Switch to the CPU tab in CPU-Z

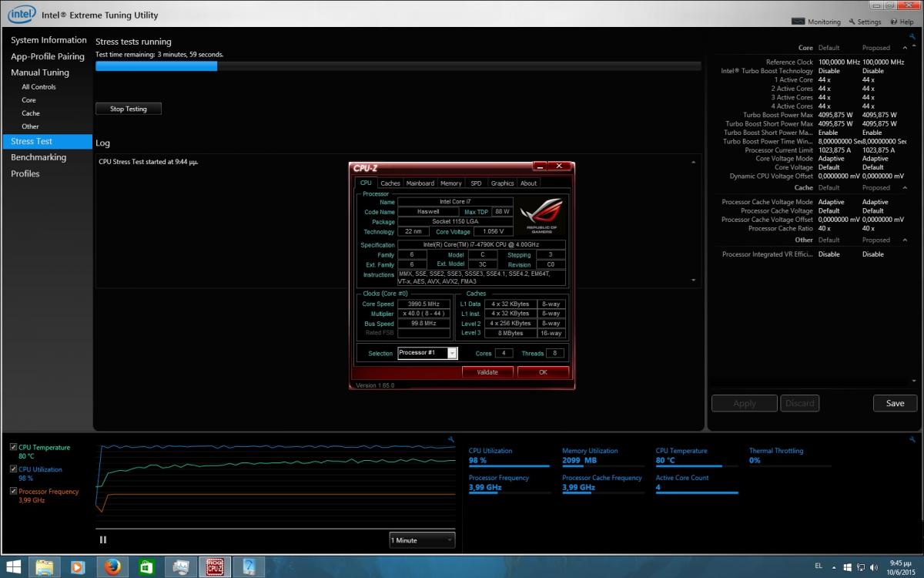366,183
